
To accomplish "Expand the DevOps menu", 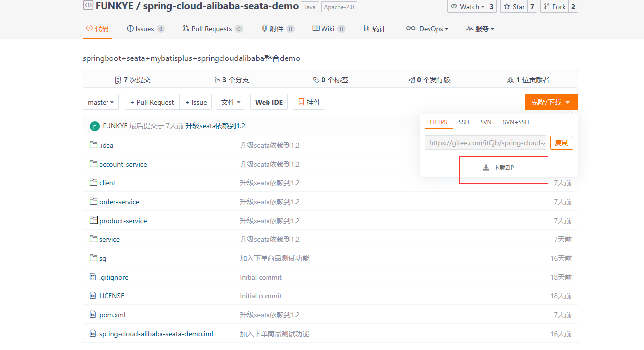I will point(427,29).
